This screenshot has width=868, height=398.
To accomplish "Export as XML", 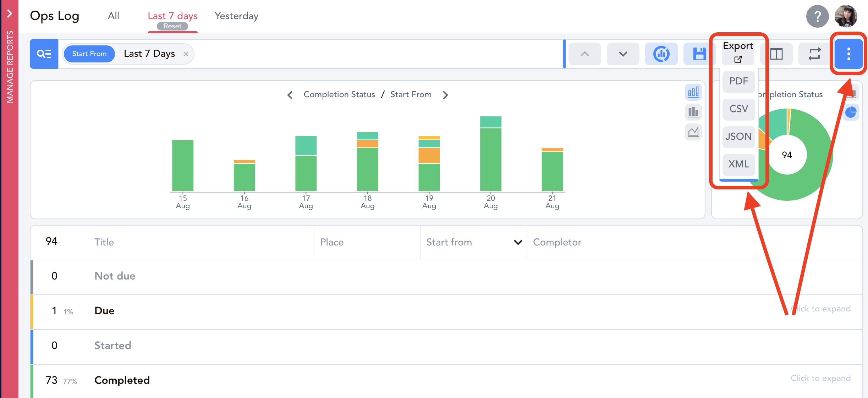I will click(739, 164).
